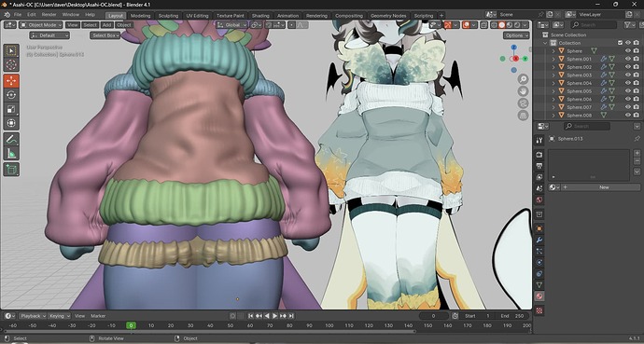Open the Modifiers wrench properties tab
The height and width of the screenshot is (344, 644).
point(539,240)
